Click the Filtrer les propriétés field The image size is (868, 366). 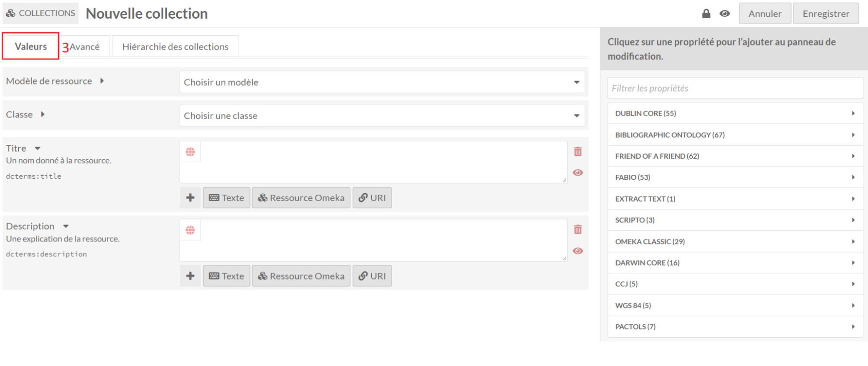(x=735, y=88)
